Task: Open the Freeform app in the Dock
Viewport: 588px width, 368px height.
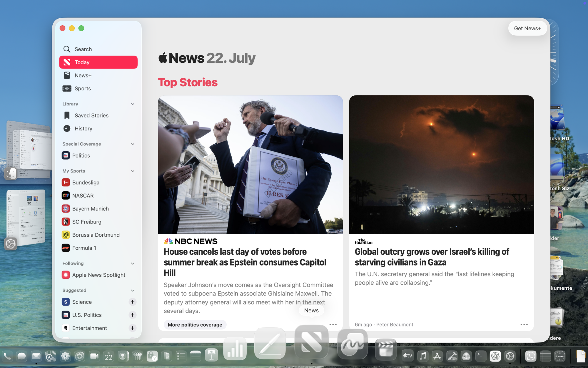Action: (353, 344)
